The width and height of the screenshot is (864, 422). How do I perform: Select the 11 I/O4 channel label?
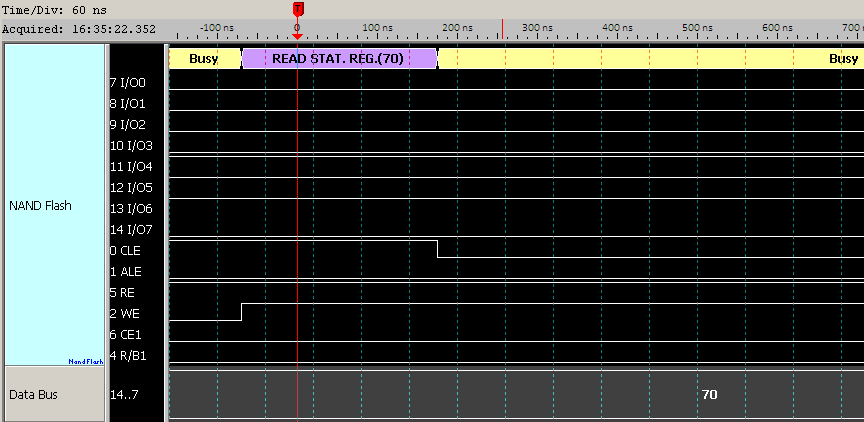(131, 167)
